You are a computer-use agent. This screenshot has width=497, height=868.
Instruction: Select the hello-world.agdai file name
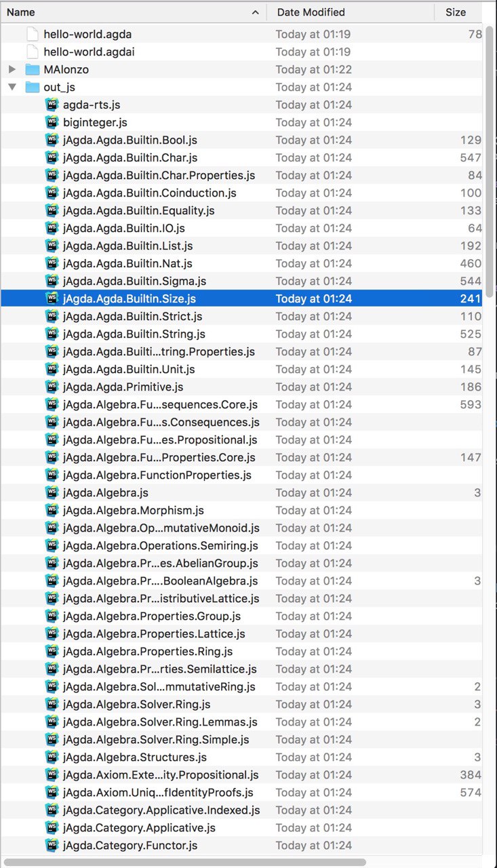[88, 52]
